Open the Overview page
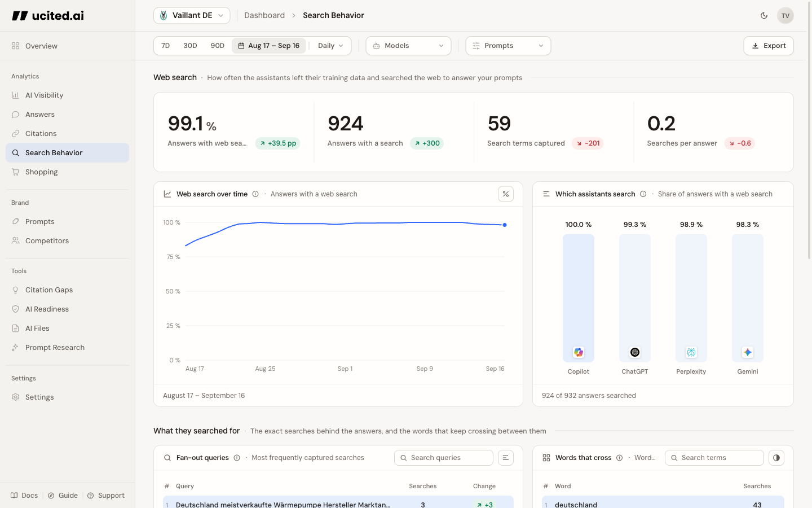The width and height of the screenshot is (812, 508). (x=67, y=46)
